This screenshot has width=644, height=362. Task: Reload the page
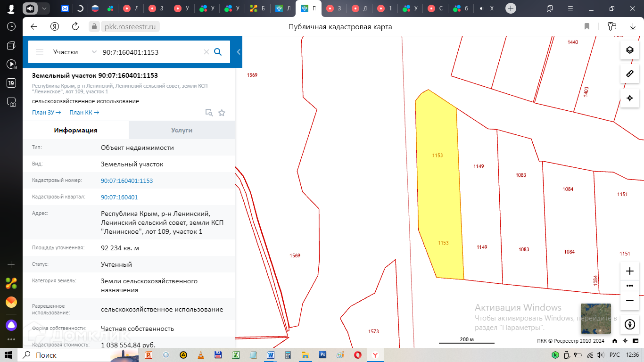tap(75, 26)
